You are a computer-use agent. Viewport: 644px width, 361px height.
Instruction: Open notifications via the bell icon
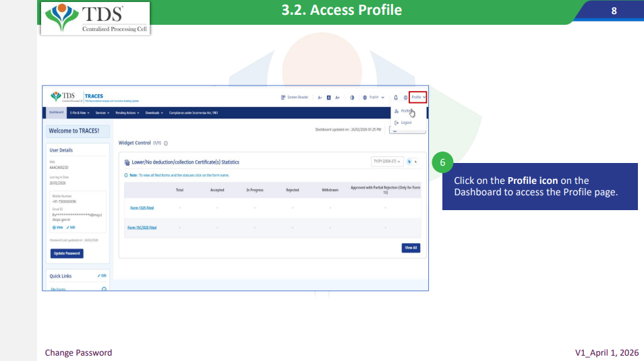[396, 97]
